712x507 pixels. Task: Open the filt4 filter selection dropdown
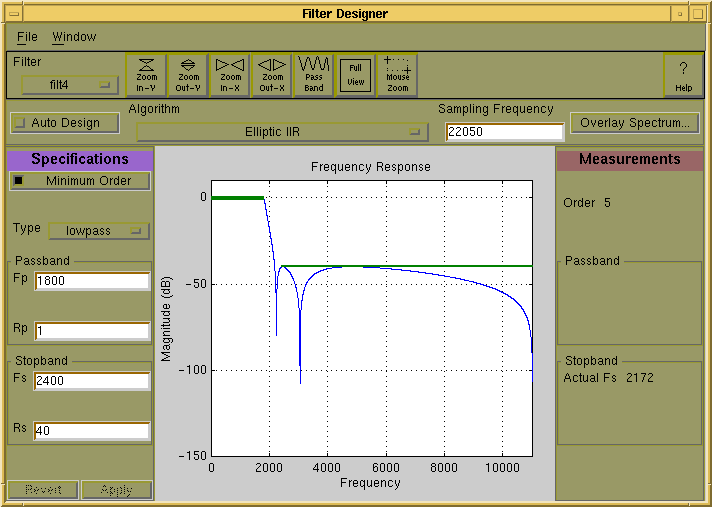point(70,85)
